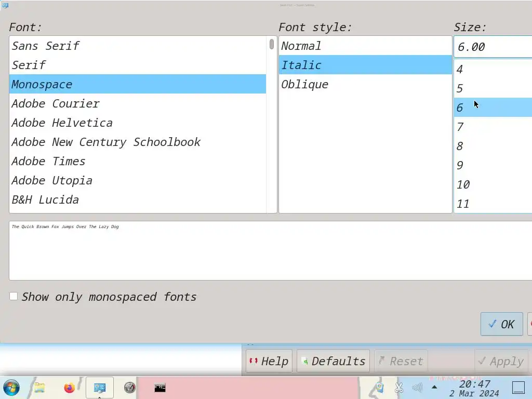Image resolution: width=532 pixels, height=399 pixels.
Task: Open the gauge-shaped taskbar application
Action: tap(129, 388)
